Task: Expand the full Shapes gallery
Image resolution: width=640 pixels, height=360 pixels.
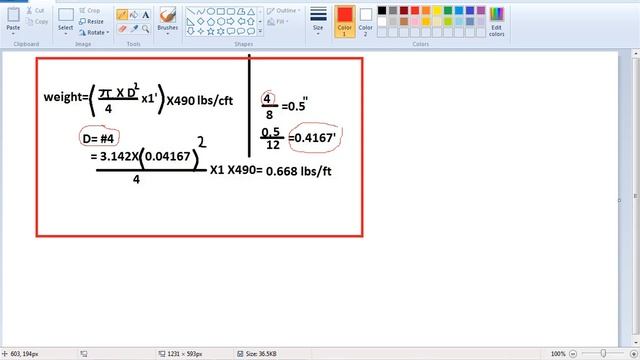Action: pos(260,31)
